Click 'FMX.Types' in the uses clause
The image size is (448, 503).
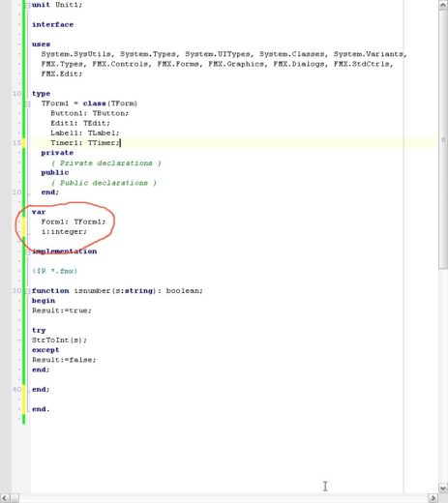pyautogui.click(x=62, y=64)
